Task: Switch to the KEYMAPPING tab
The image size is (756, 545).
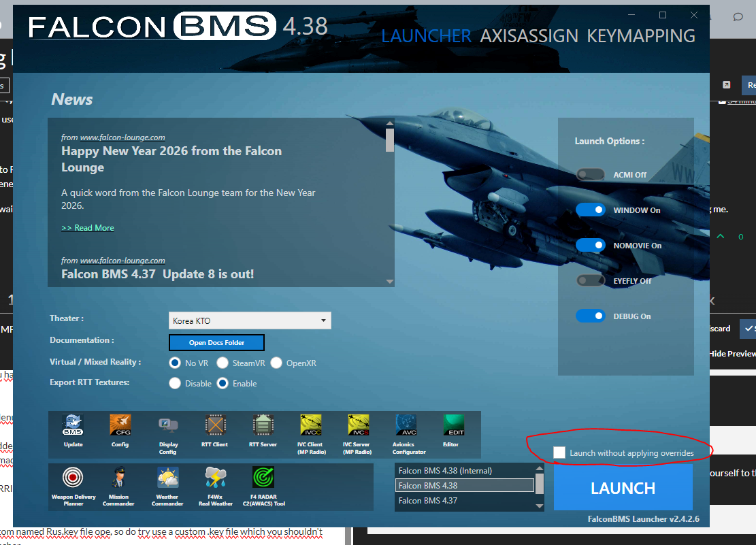Action: tap(641, 36)
